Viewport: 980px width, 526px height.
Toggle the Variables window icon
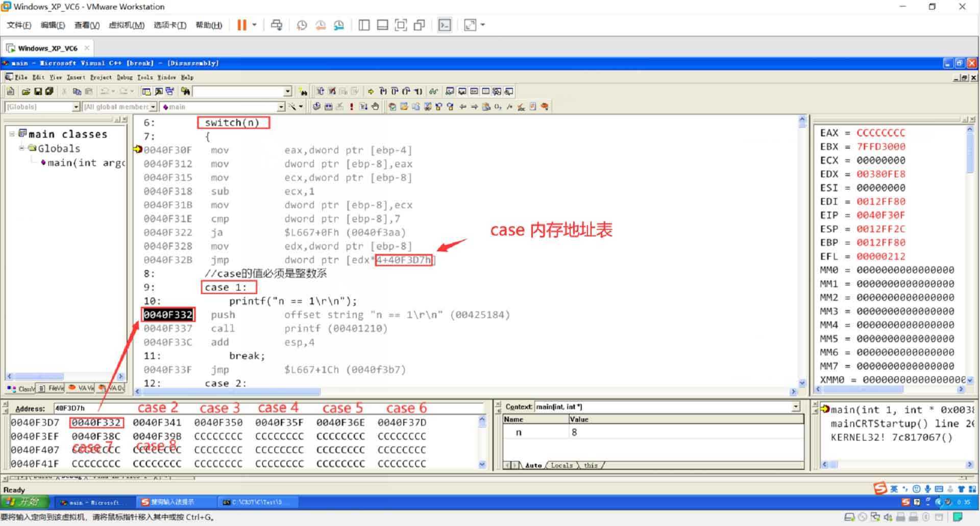(x=462, y=91)
